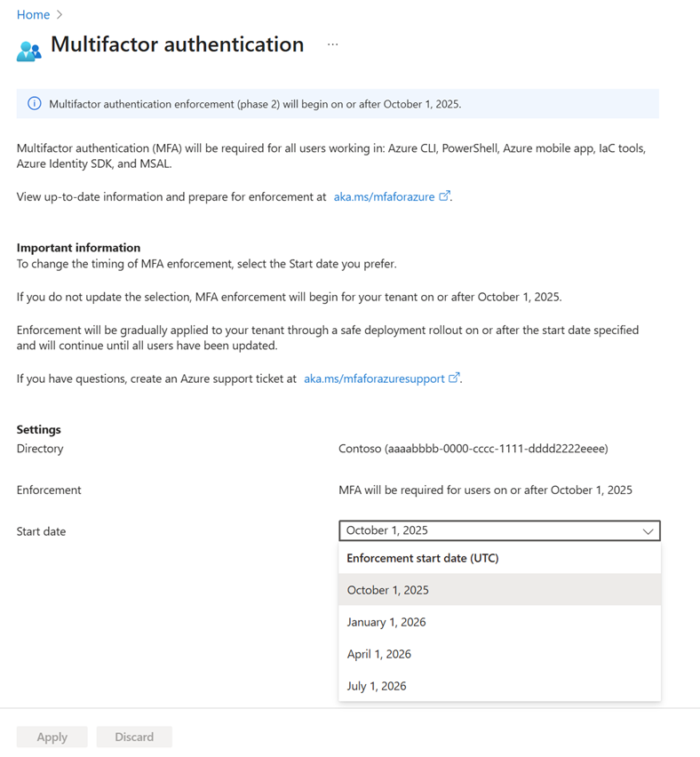The width and height of the screenshot is (700, 757).
Task: Click the external-link icon after aka.ms/mfaforazuresupport
Action: point(455,378)
